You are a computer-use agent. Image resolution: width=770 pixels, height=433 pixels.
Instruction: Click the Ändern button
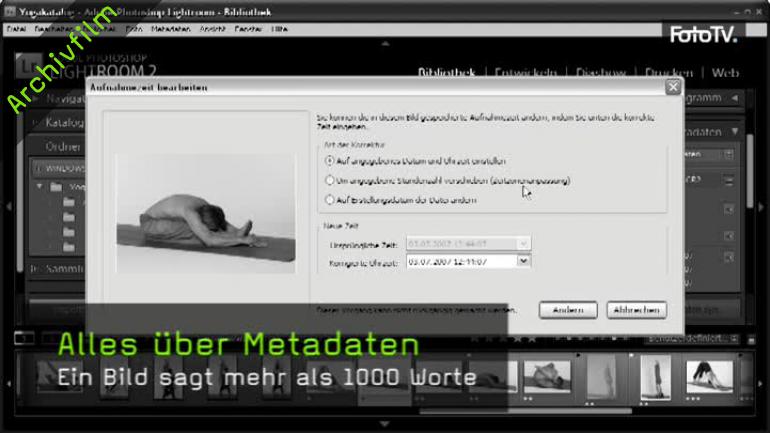tap(568, 310)
